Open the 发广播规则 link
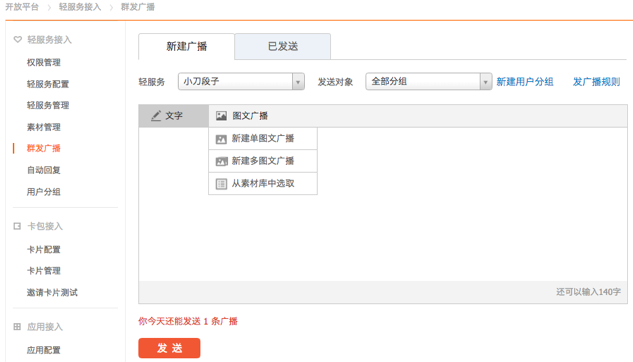Screen dimensions: 633x362 (596, 82)
